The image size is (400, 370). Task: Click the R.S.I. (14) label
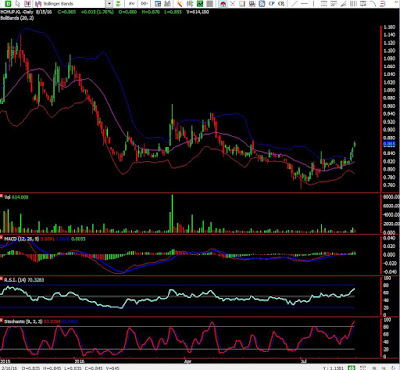coord(15,280)
